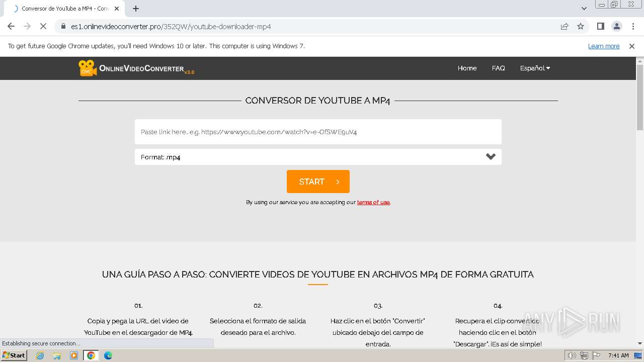Go back with the browser back arrow
Screen dimensions: 644x362
point(11,26)
